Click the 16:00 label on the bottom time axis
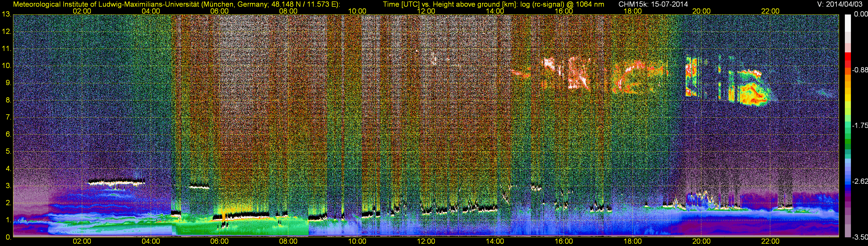Screen dimensions: 868x246 tap(564, 241)
